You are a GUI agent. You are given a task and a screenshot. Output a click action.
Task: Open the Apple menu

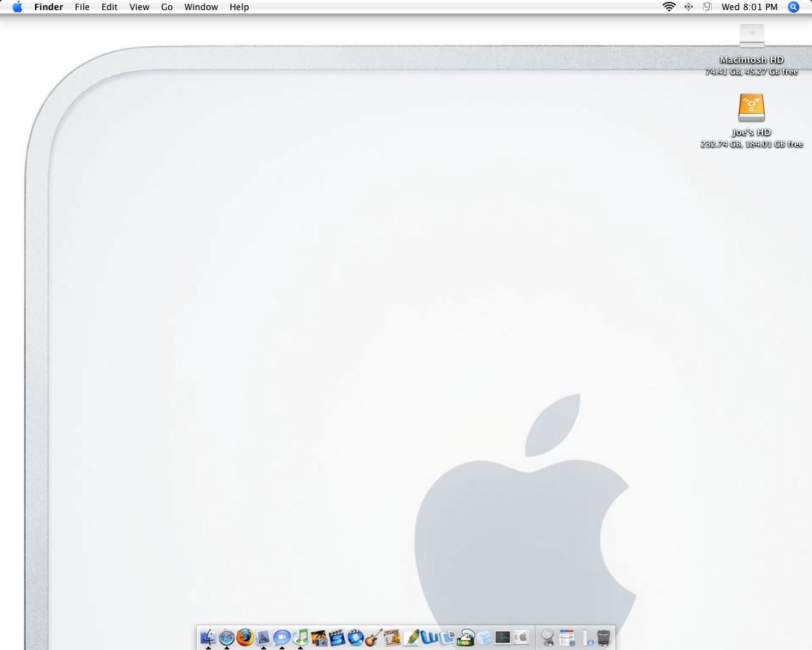tap(17, 7)
